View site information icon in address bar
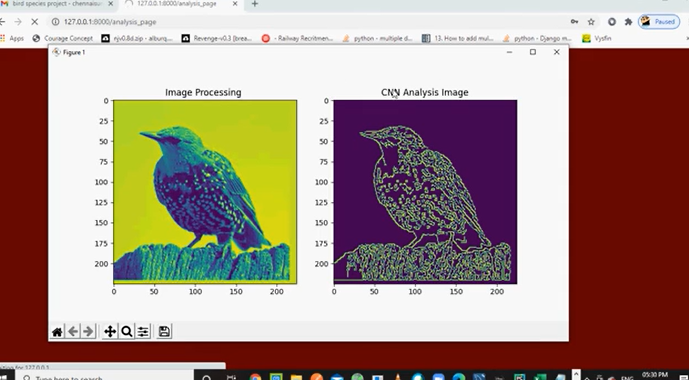Image resolution: width=689 pixels, height=380 pixels. point(55,22)
